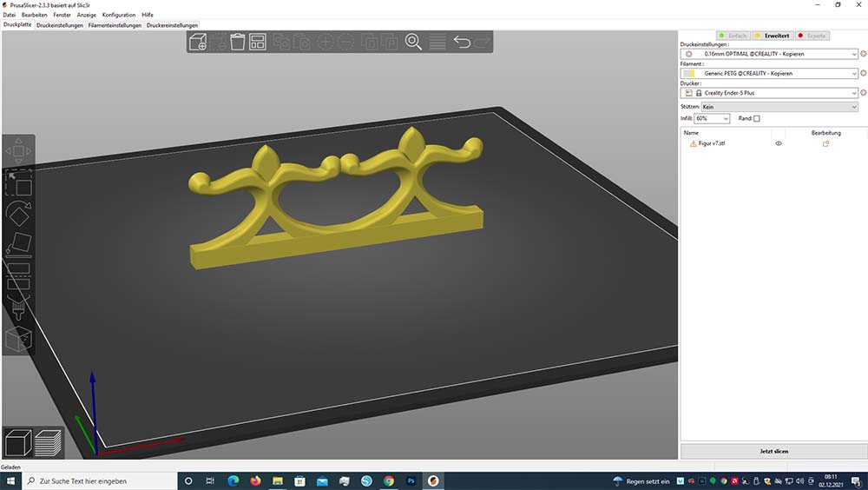868x490 pixels.
Task: Click the Add object cube icon
Action: pos(197,42)
